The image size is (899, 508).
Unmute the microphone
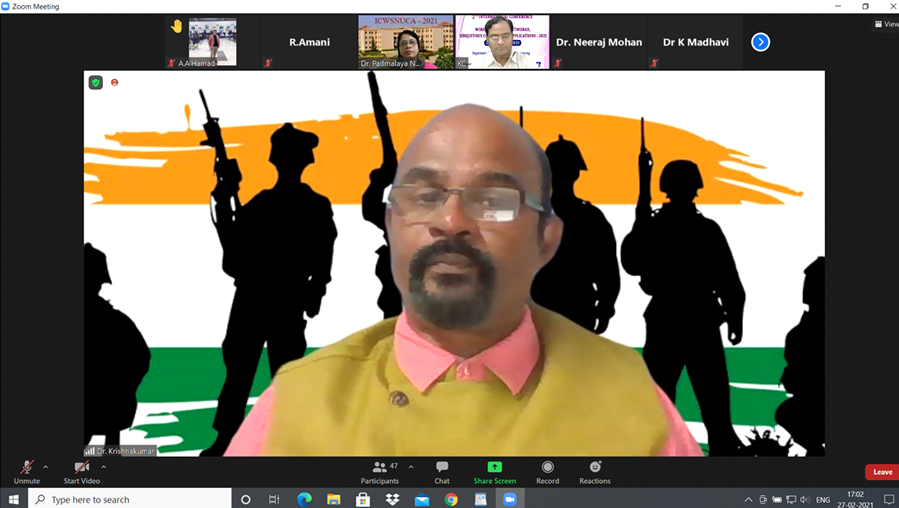(26, 471)
